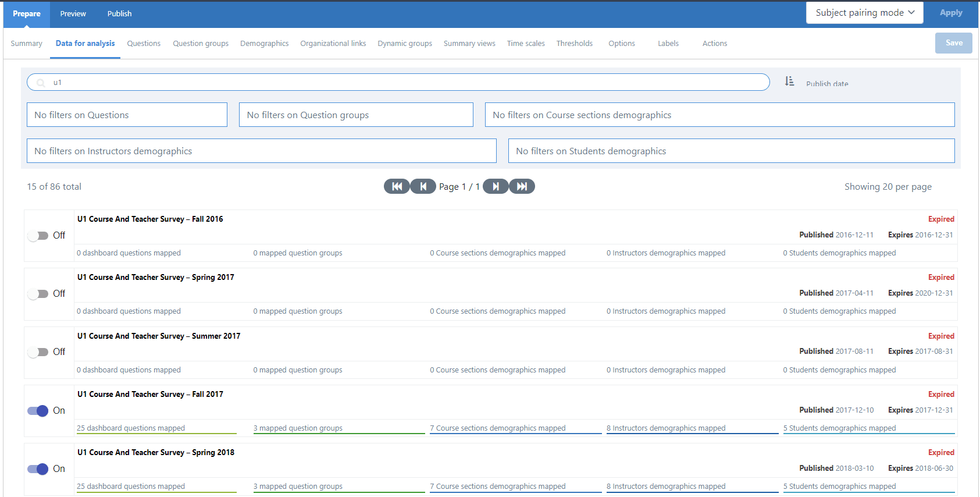
Task: Open Spring 2018 25 dashboard questions mapped
Action: tap(156, 487)
